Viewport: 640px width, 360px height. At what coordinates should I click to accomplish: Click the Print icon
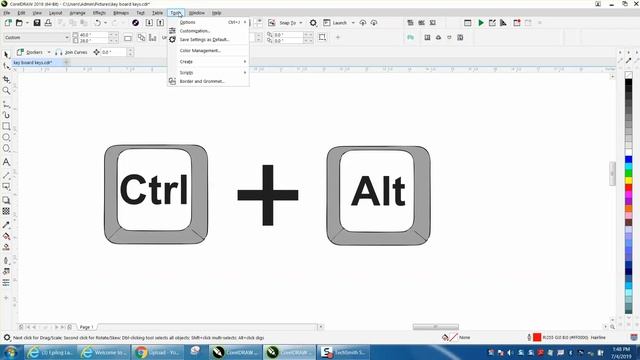(48, 23)
